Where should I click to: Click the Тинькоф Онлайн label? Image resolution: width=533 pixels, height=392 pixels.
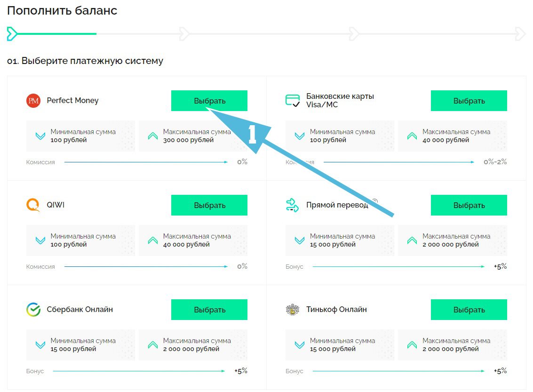[x=336, y=309]
